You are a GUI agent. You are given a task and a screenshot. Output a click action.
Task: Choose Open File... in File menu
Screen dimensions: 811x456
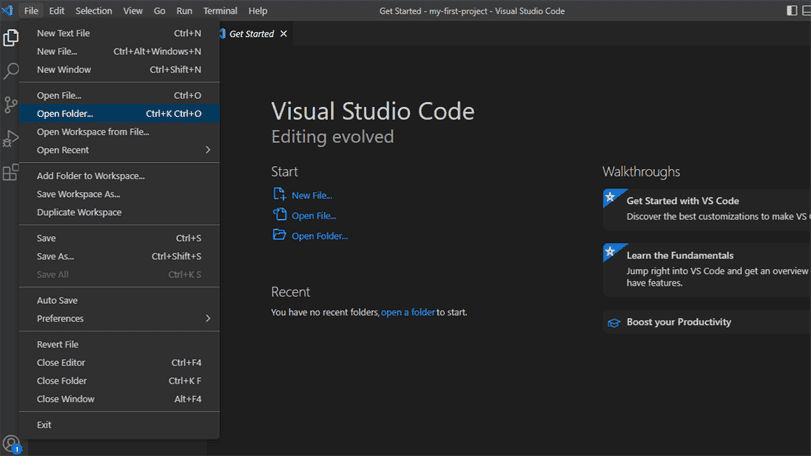[x=119, y=95]
